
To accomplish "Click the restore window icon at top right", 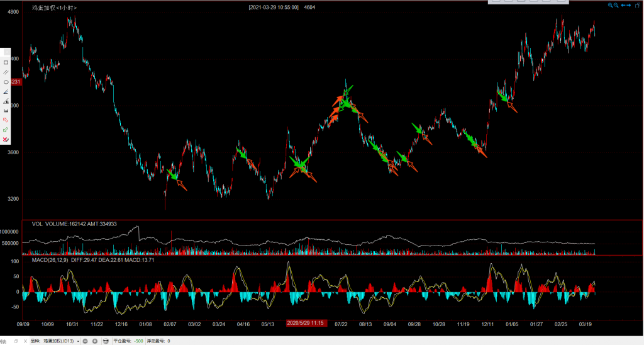I will [x=638, y=6].
